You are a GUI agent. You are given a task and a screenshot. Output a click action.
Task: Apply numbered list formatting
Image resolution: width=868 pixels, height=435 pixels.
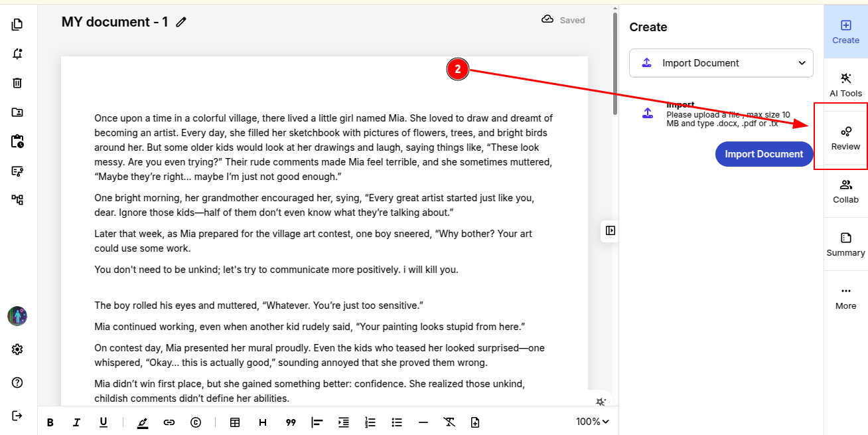370,422
